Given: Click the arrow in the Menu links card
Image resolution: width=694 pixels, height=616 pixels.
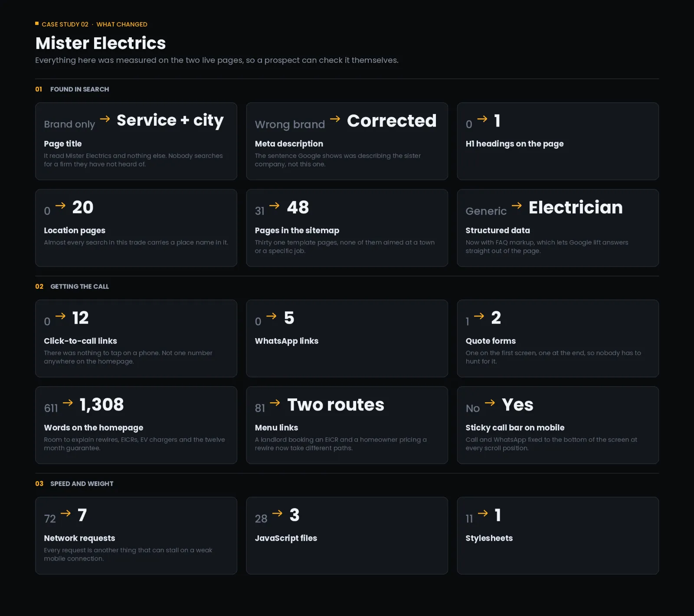Looking at the screenshot, I should (275, 403).
